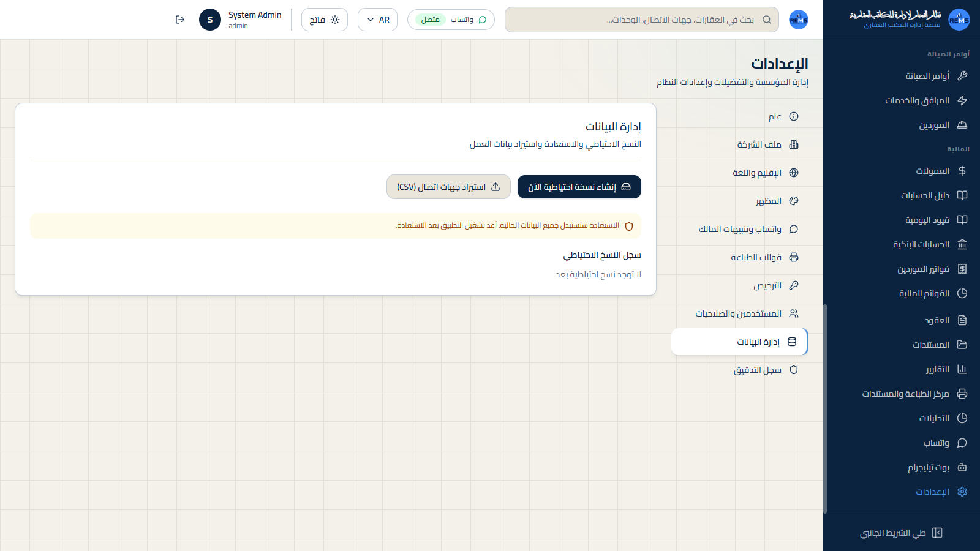
Task: Click the المالية section label in sidebar
Action: [x=958, y=149]
